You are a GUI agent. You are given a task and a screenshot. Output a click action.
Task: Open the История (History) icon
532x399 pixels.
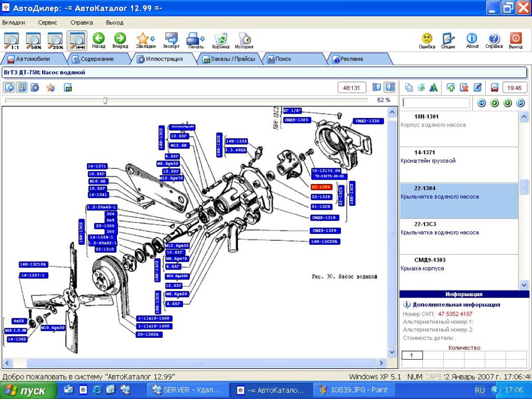coord(244,39)
